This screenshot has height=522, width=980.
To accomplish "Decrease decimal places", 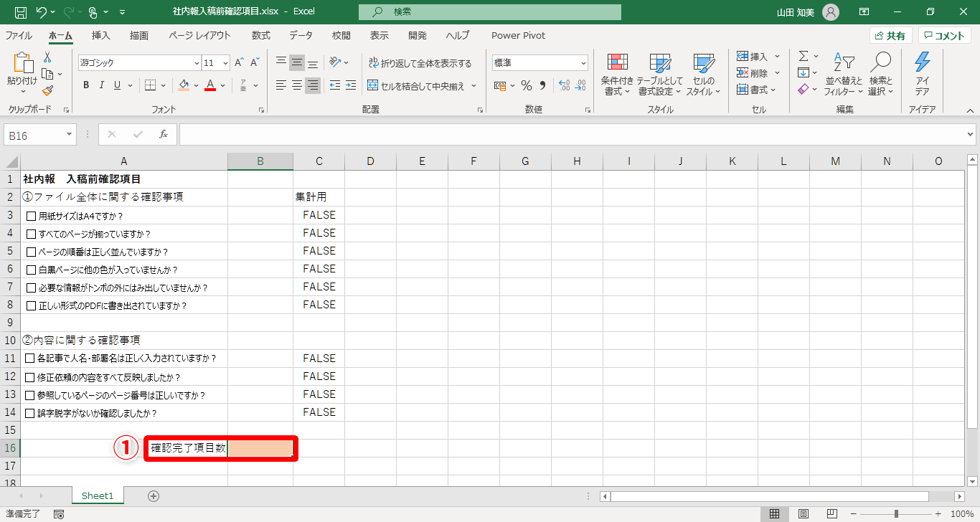I will click(x=580, y=85).
